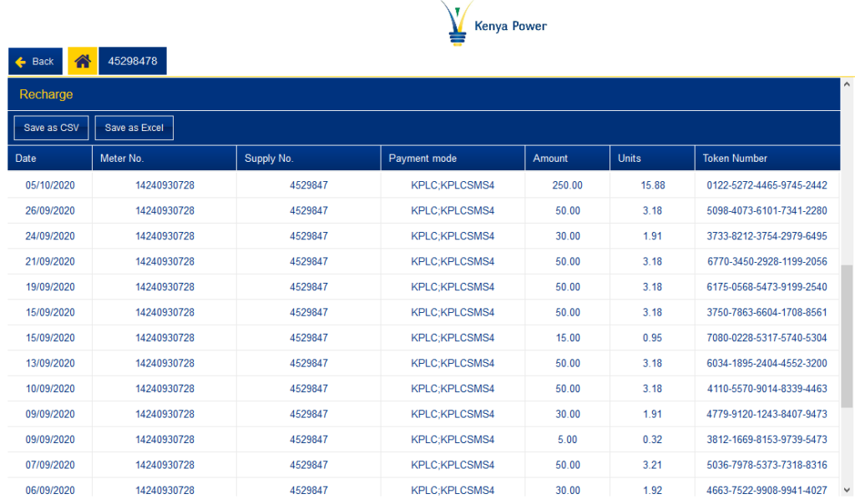Image resolution: width=855 pixels, height=504 pixels.
Task: Select token 6175-0568-5473-9199-2540
Action: 766,287
